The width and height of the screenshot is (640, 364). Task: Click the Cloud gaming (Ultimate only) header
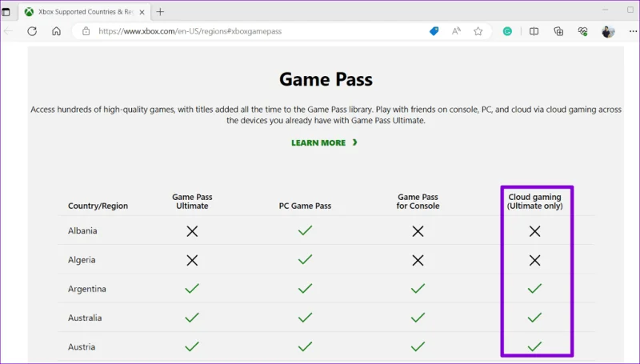pyautogui.click(x=534, y=201)
